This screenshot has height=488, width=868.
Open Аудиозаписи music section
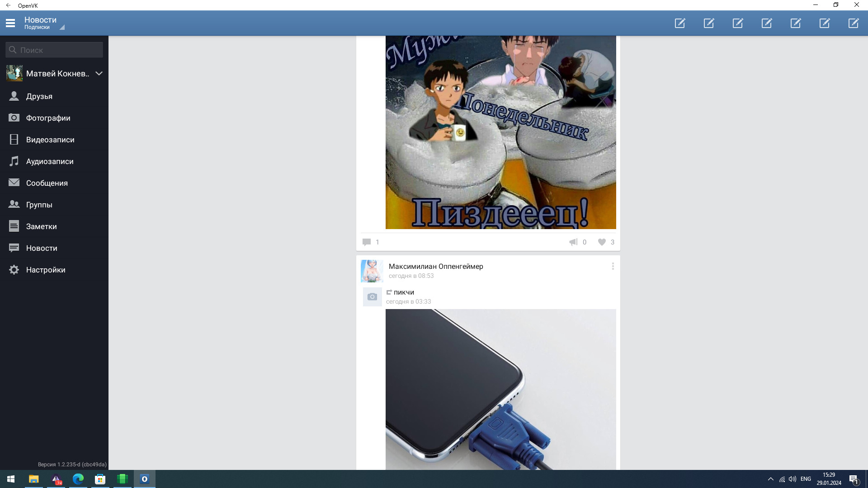point(50,161)
